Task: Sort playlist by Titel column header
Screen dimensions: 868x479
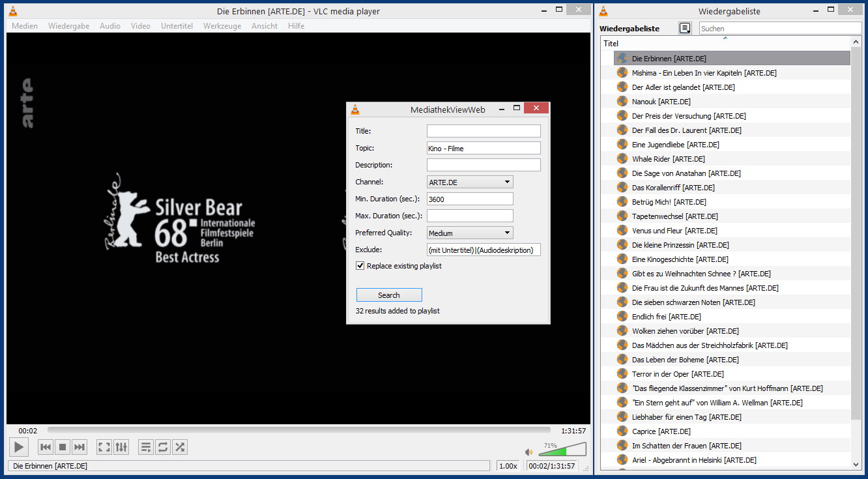Action: click(725, 43)
